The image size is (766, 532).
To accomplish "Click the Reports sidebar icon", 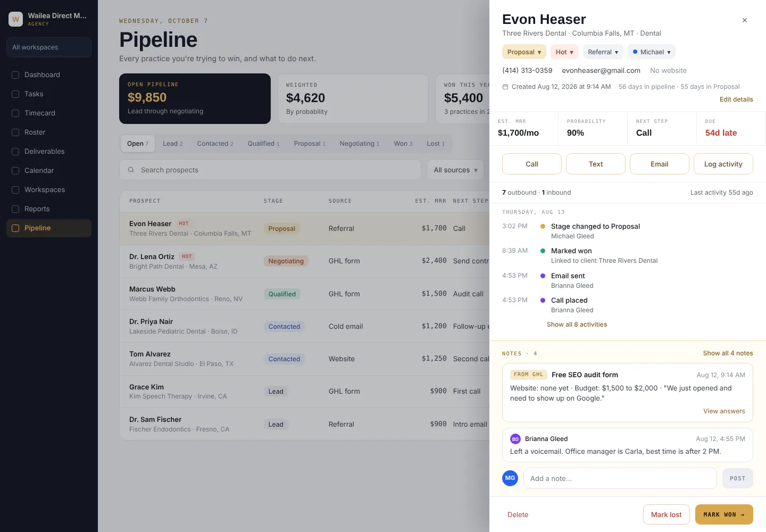I will (15, 209).
